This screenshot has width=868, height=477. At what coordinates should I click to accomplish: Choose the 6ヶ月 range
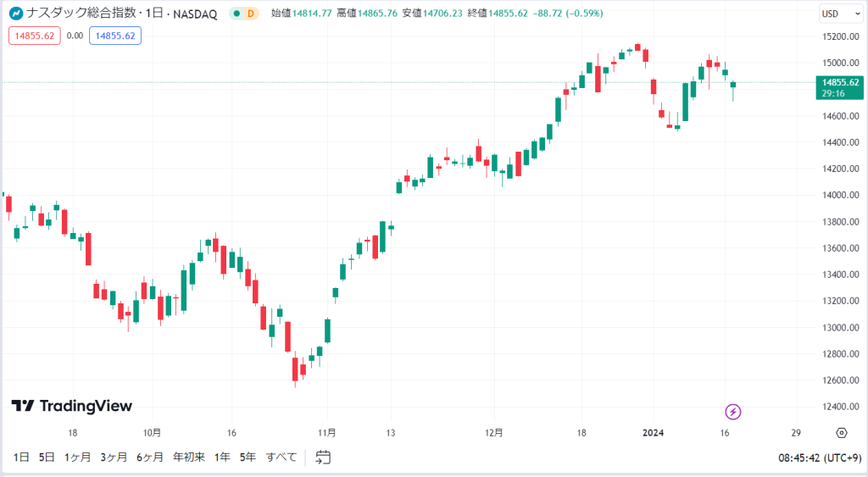[x=150, y=457]
